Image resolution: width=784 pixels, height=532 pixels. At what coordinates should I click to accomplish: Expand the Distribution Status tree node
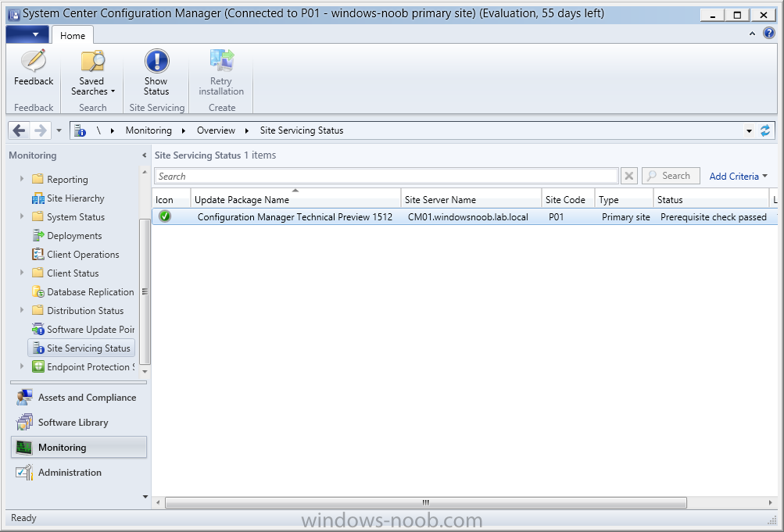[22, 309]
